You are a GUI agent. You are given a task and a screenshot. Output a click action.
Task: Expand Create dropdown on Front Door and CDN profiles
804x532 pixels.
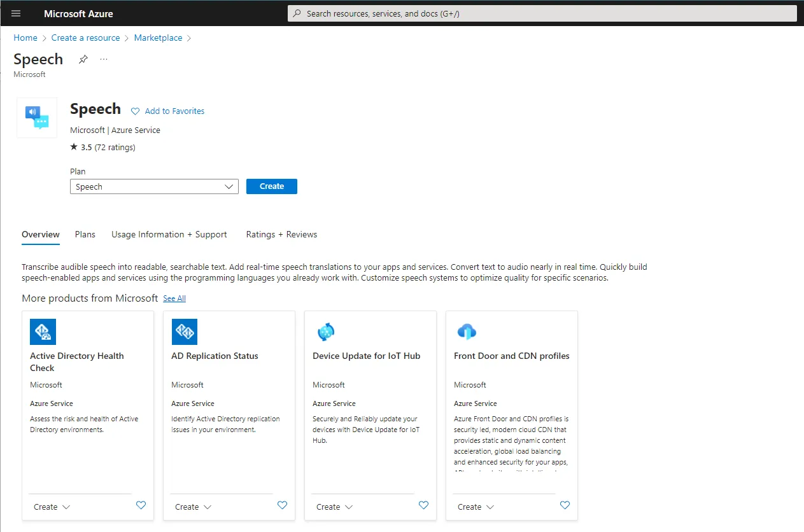(x=476, y=507)
